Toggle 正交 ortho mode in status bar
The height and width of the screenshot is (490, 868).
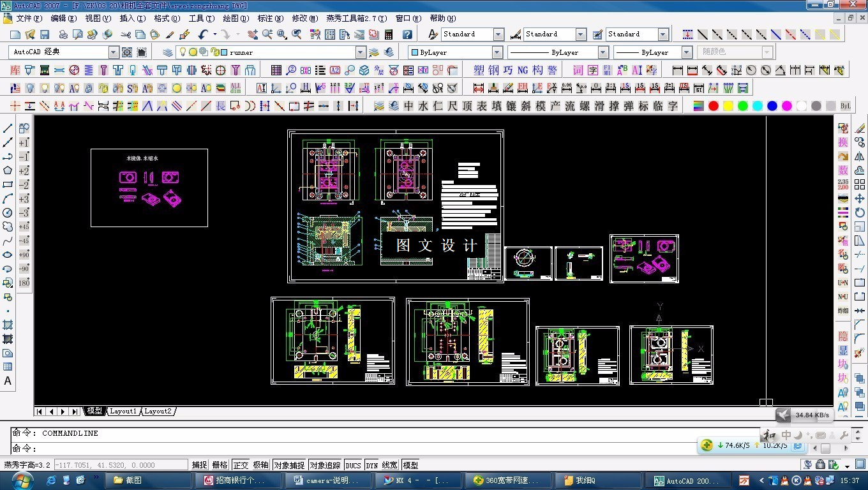[241, 465]
